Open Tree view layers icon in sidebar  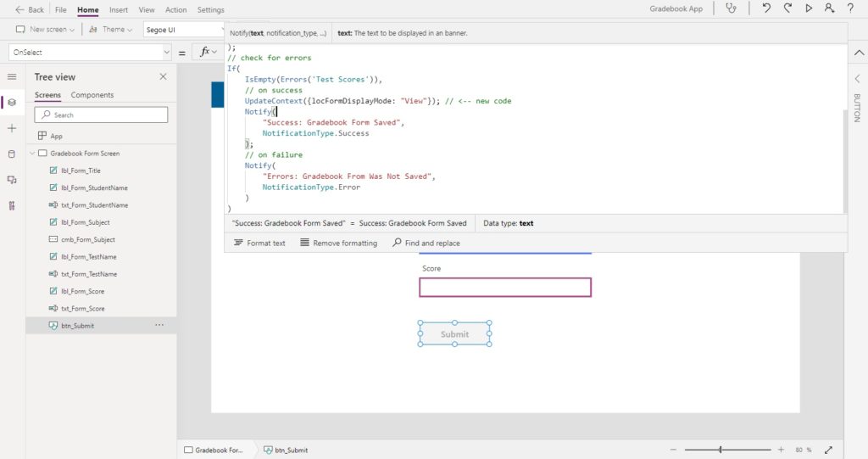(x=12, y=102)
